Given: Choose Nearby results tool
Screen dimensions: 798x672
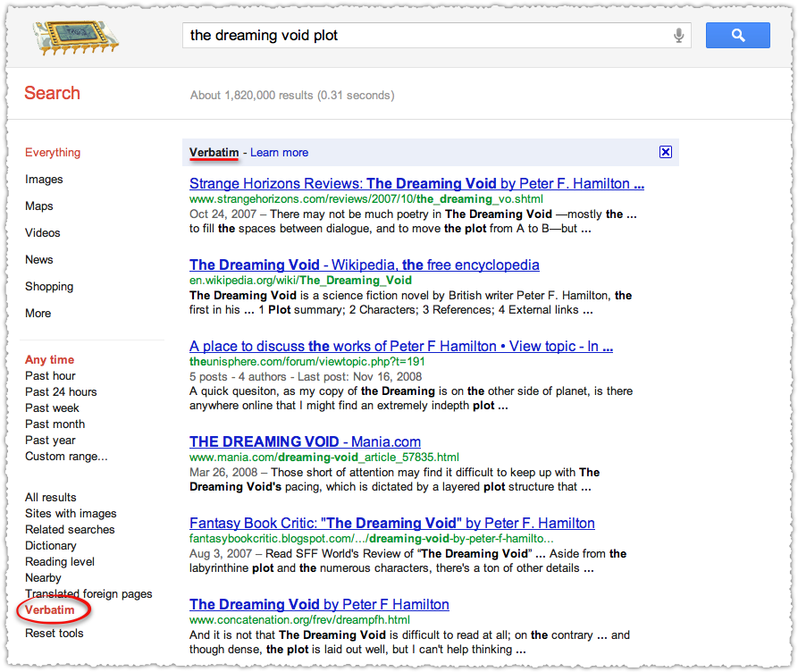Looking at the screenshot, I should (43, 578).
